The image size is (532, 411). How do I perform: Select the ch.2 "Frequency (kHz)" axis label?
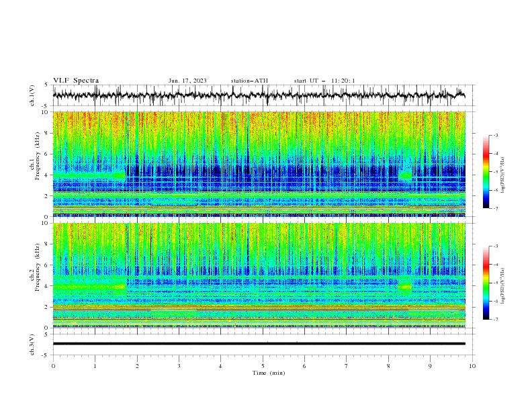point(38,267)
